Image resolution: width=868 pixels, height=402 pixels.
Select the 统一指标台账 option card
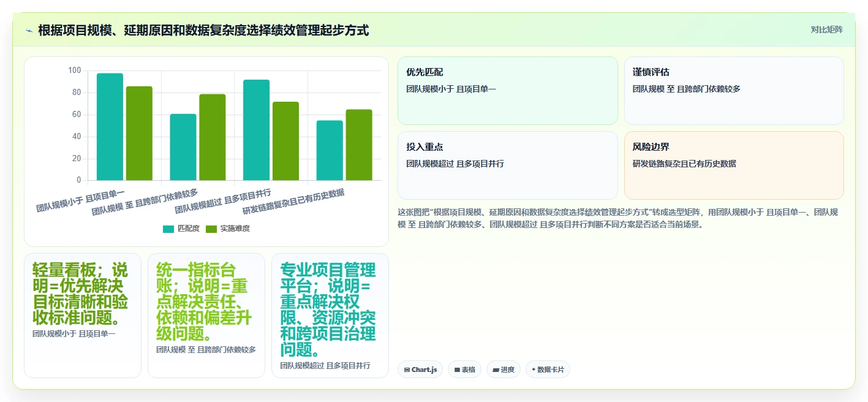[x=206, y=316]
